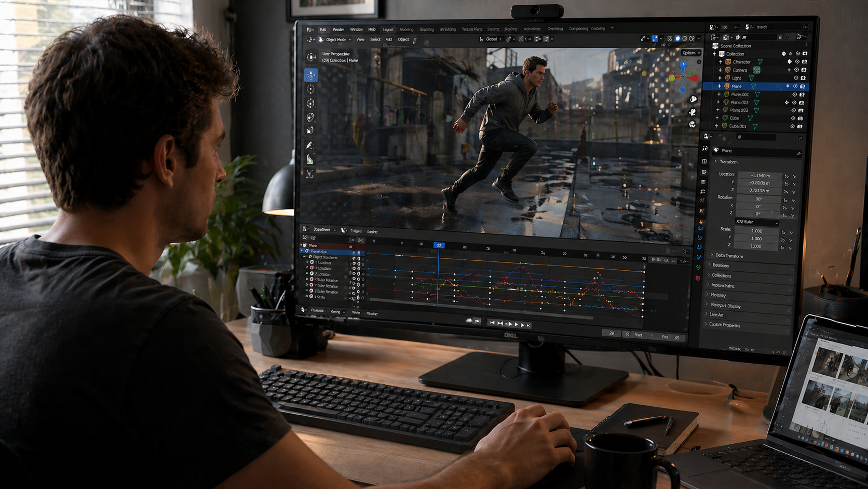Open the Object Mode dropdown

click(336, 39)
